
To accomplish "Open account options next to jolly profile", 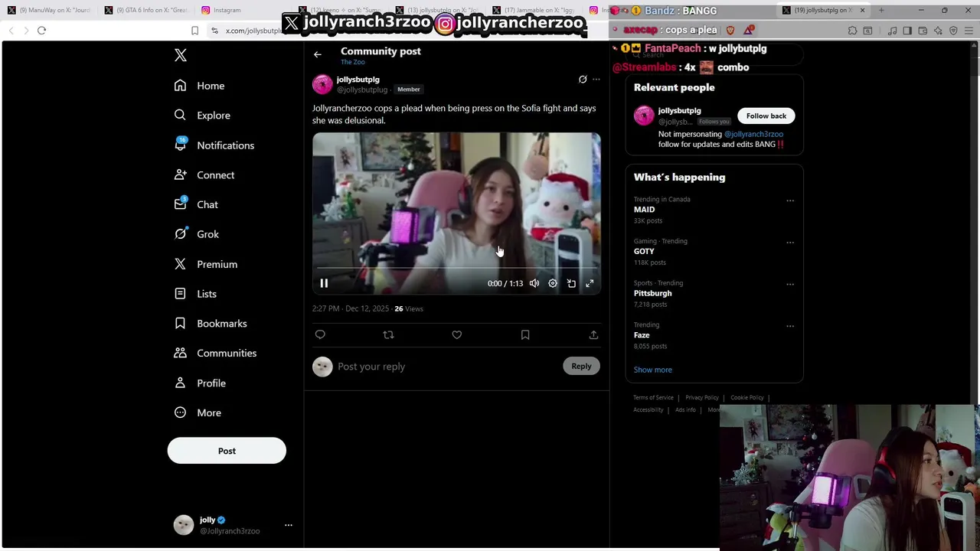I will coord(289,525).
